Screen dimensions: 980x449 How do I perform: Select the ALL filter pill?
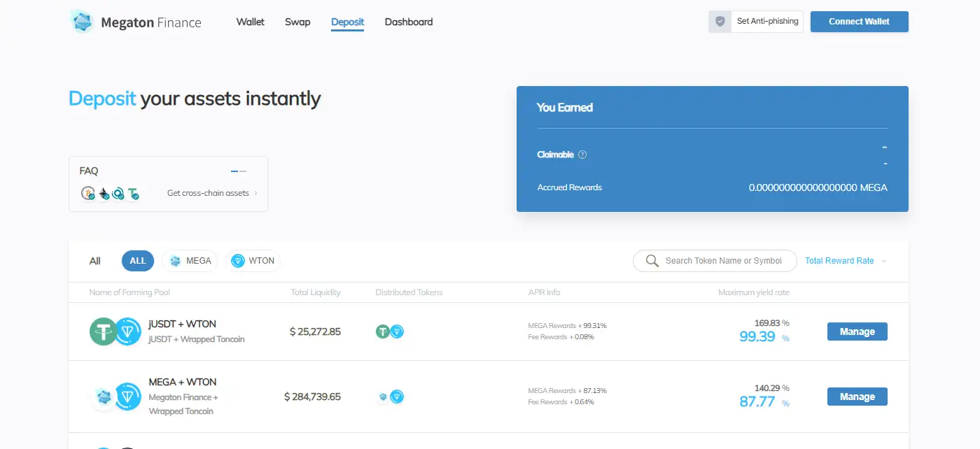click(x=138, y=261)
